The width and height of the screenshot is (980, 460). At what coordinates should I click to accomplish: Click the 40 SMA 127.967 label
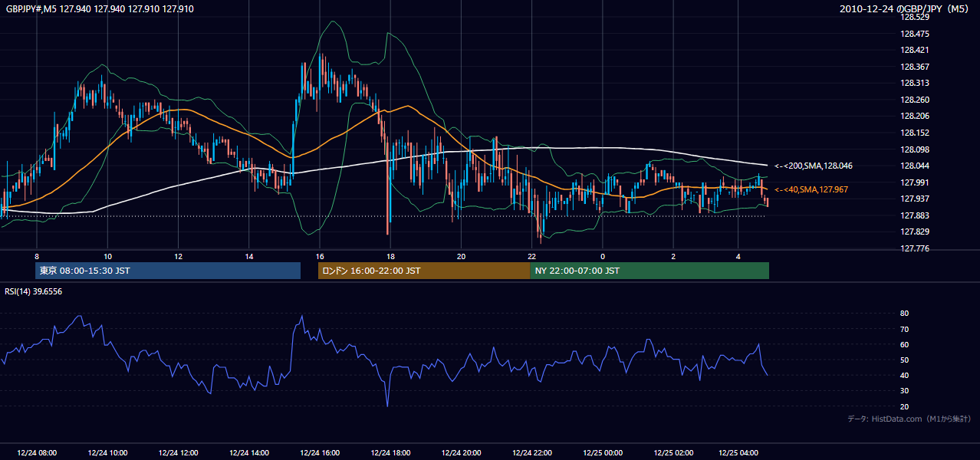tap(811, 189)
